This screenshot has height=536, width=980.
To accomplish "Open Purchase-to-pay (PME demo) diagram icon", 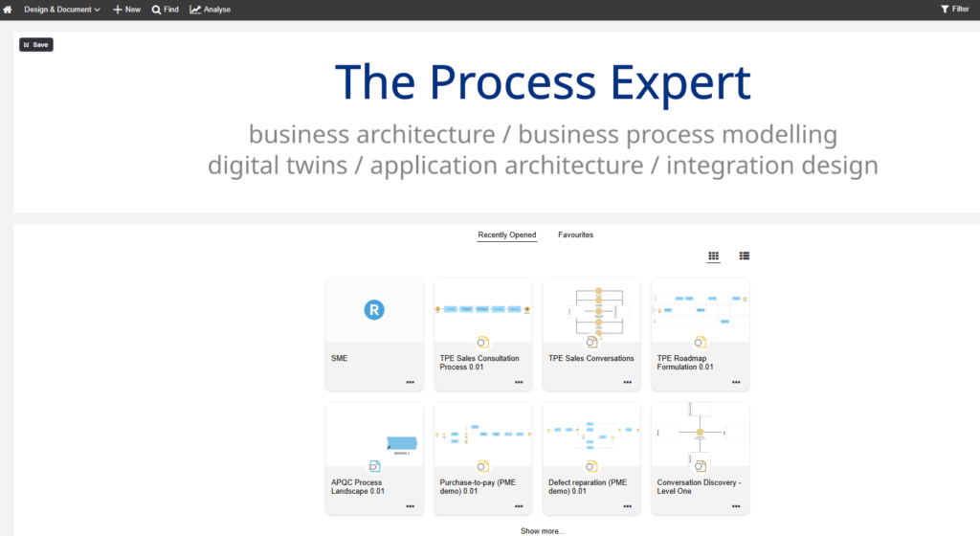I will pos(483,466).
